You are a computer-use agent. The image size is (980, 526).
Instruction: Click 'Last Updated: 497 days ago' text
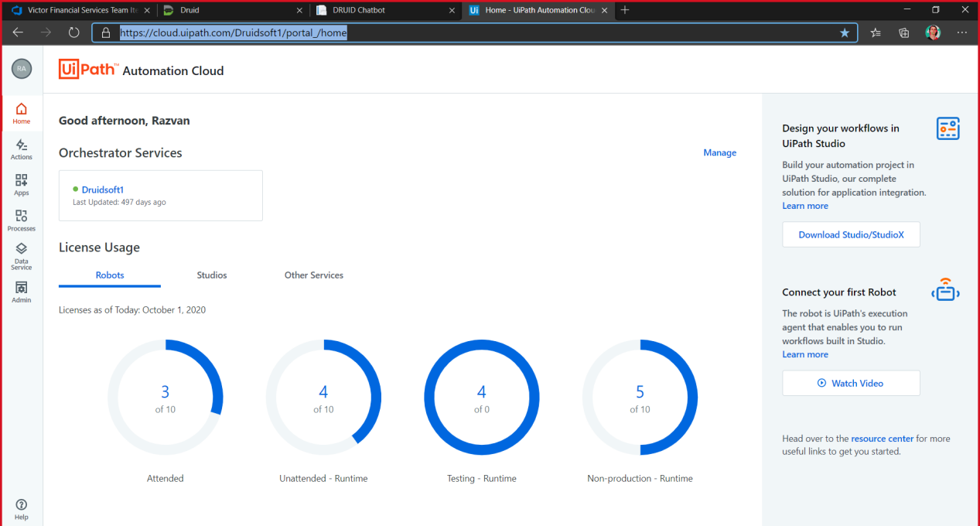(x=119, y=202)
